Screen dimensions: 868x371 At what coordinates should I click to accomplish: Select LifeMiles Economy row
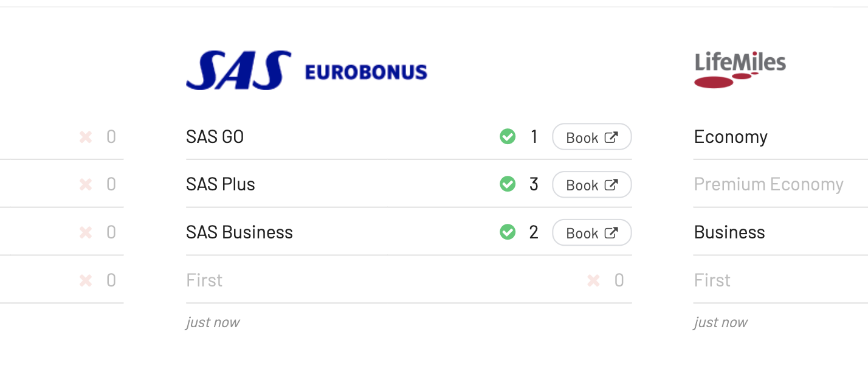[x=780, y=137]
